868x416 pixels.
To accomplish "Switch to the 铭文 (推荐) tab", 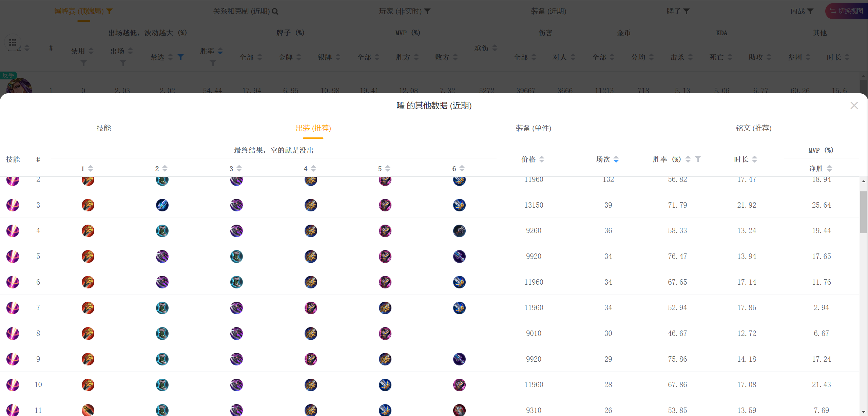I will (x=753, y=128).
